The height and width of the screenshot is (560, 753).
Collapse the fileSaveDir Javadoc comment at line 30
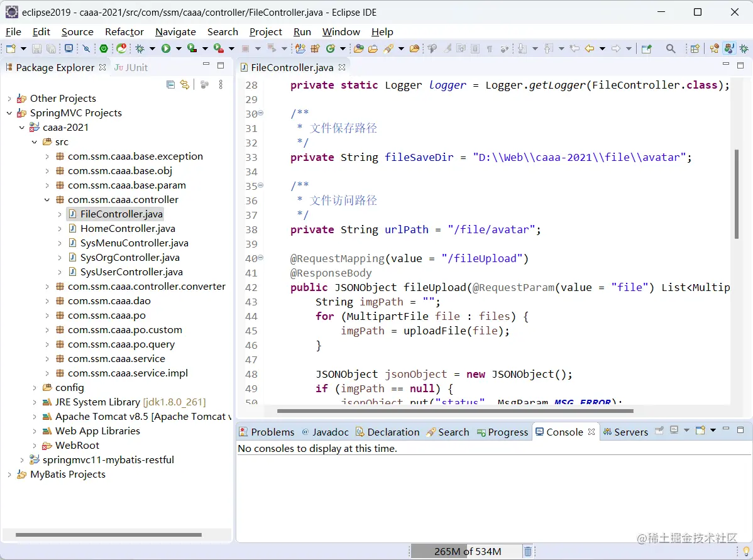[260, 114]
